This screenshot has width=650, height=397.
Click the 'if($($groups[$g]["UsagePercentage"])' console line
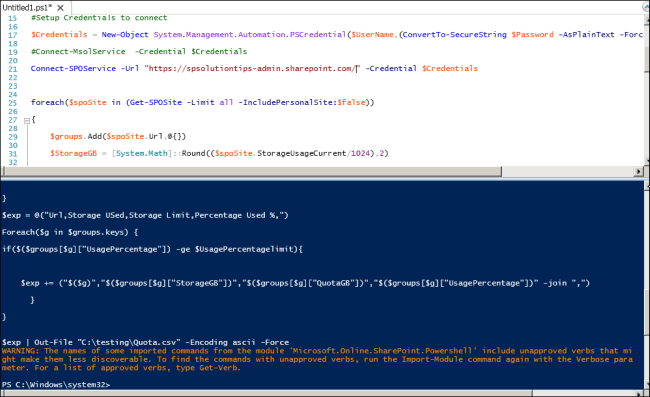pyautogui.click(x=152, y=249)
